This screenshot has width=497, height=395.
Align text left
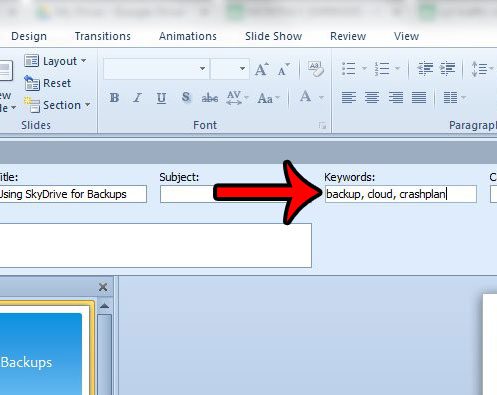point(349,98)
